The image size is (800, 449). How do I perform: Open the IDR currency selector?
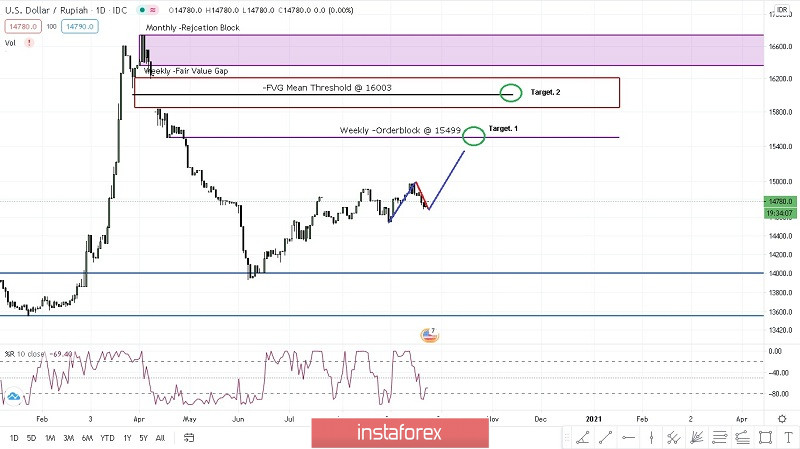(782, 9)
